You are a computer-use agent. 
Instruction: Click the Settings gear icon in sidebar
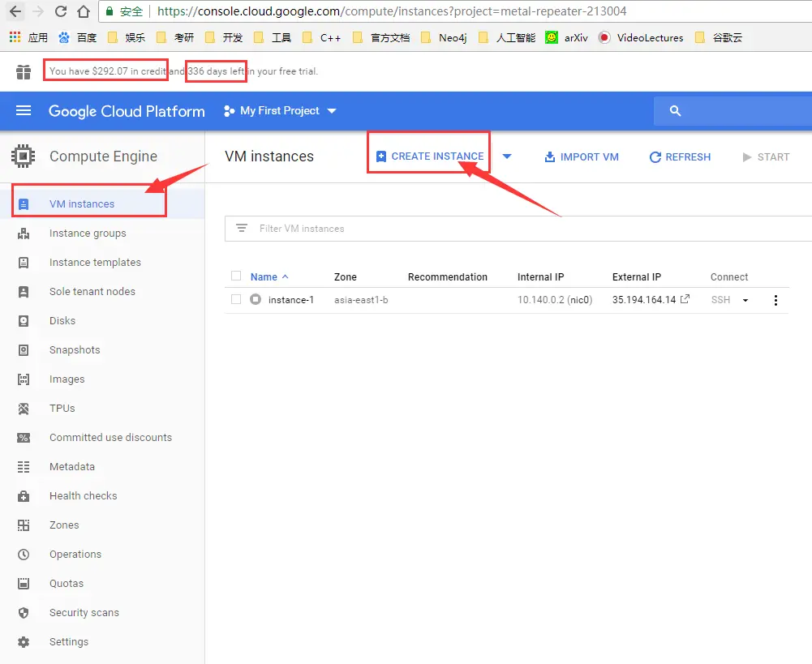(24, 642)
